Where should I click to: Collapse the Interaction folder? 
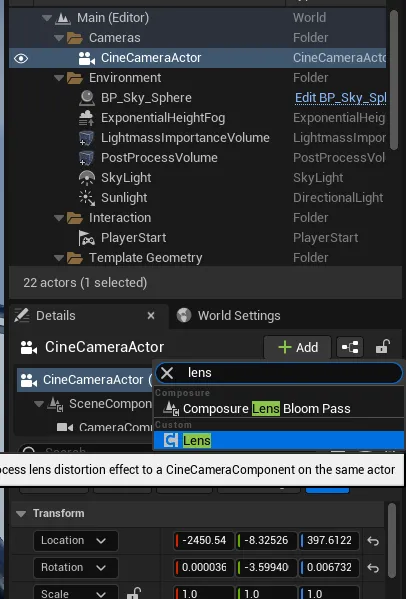59,218
